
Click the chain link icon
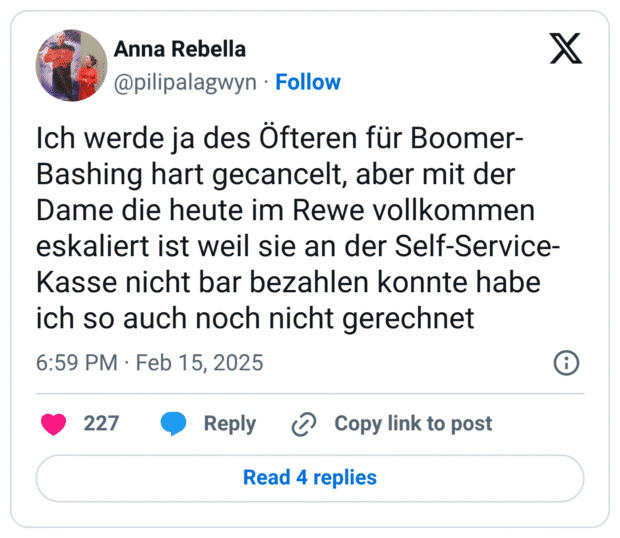coord(303,424)
